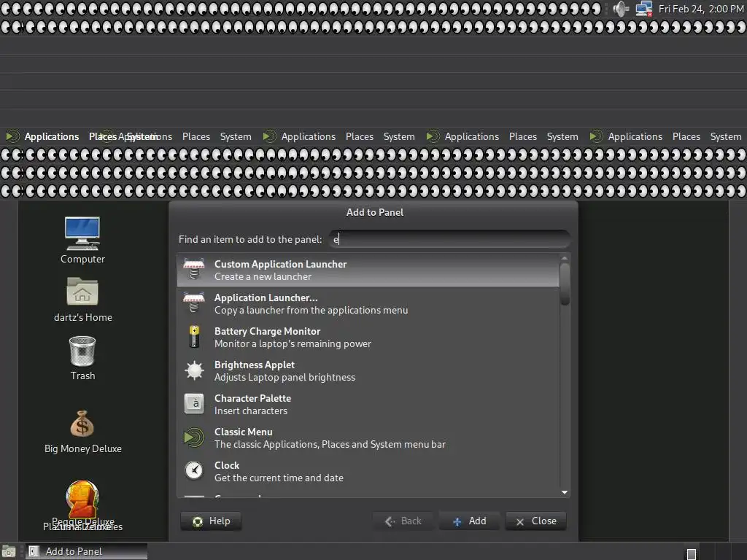Click the Add button with plus sign
The image size is (747, 560).
pyautogui.click(x=469, y=521)
